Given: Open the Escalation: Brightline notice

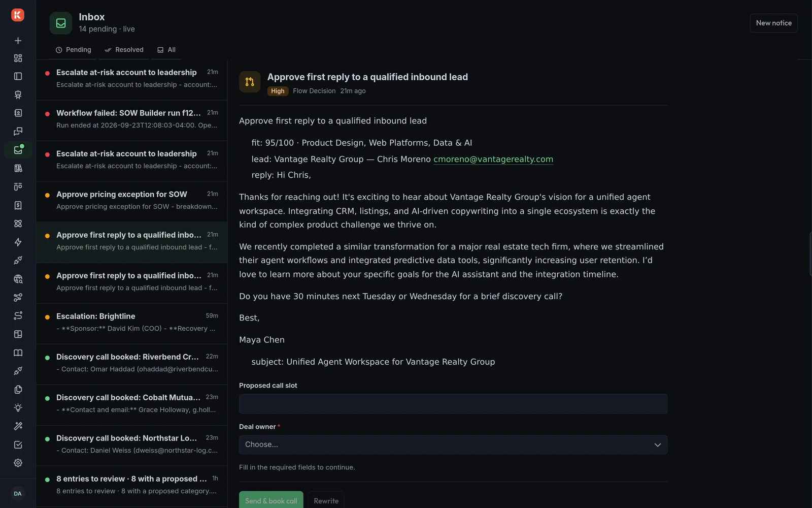Looking at the screenshot, I should [x=132, y=324].
